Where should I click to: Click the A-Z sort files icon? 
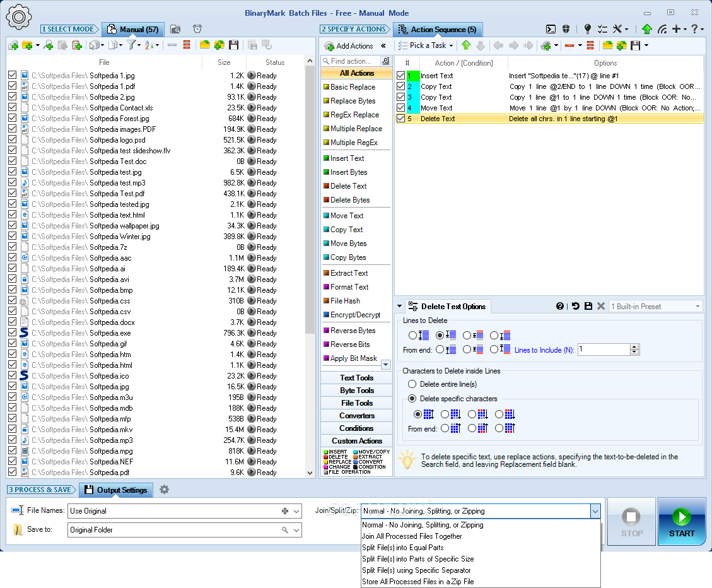(149, 45)
